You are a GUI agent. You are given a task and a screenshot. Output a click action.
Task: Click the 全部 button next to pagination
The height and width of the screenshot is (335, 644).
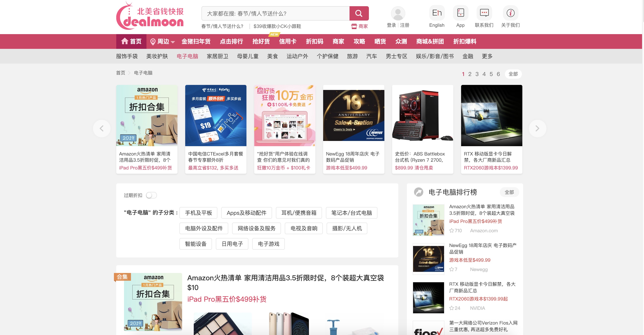point(513,74)
